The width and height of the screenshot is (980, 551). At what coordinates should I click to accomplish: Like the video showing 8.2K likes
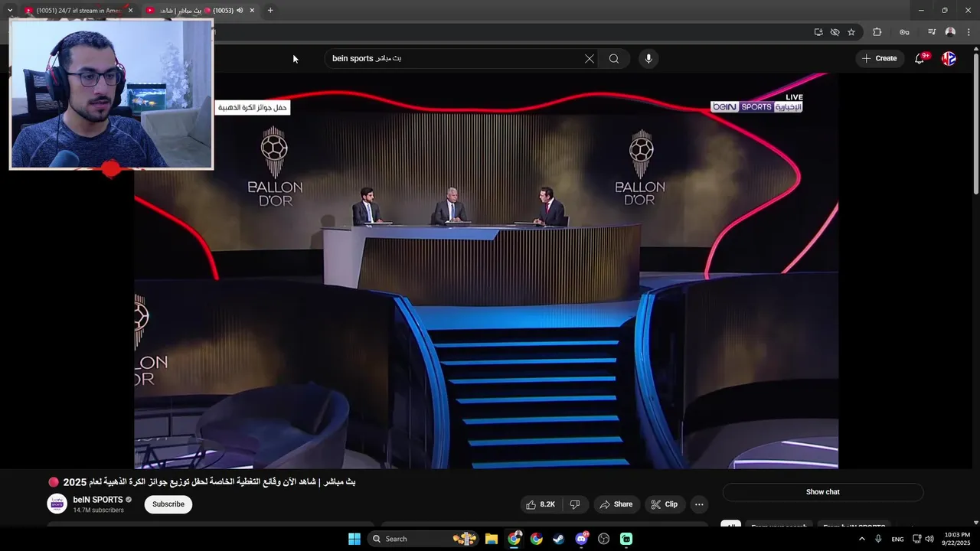(x=541, y=504)
